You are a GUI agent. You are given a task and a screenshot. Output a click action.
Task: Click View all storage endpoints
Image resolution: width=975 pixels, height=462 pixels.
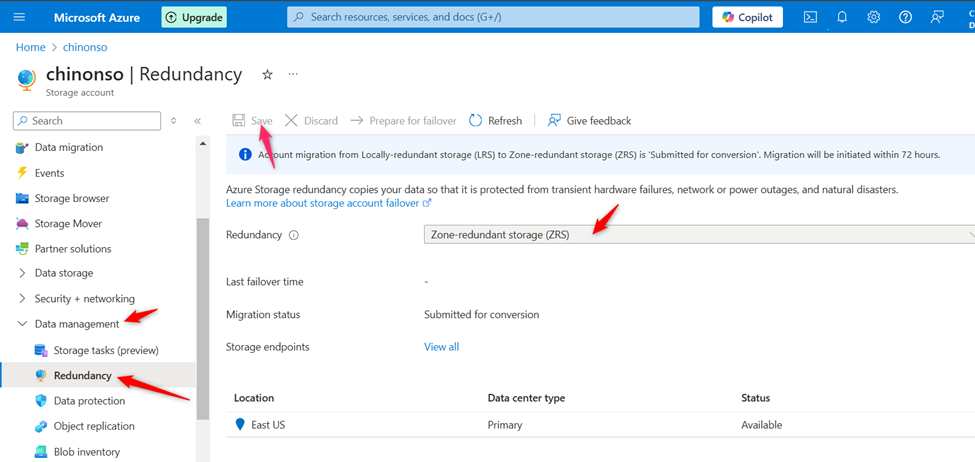tap(441, 347)
